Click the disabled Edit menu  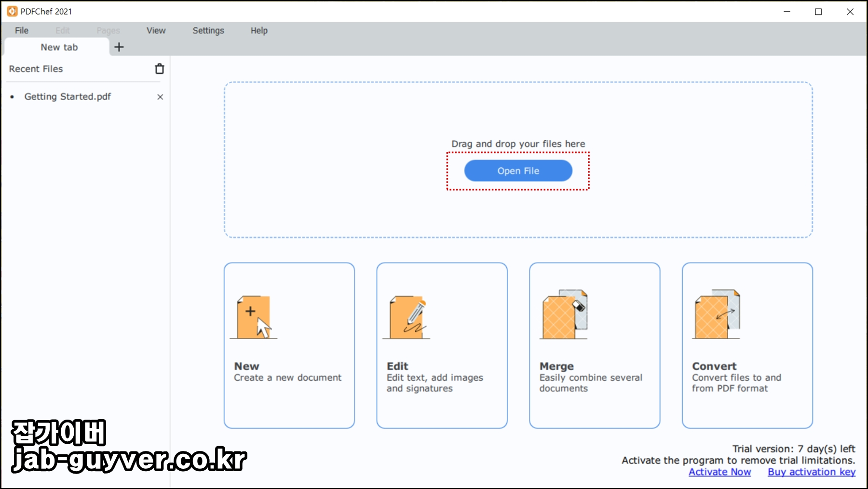63,30
